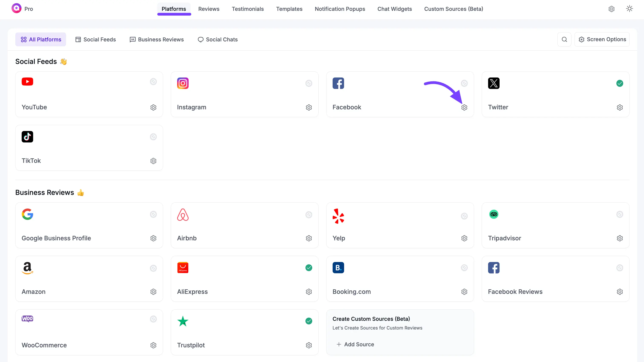Viewport: 644px width, 362px height.
Task: Open Booking.com settings gear
Action: point(464,292)
